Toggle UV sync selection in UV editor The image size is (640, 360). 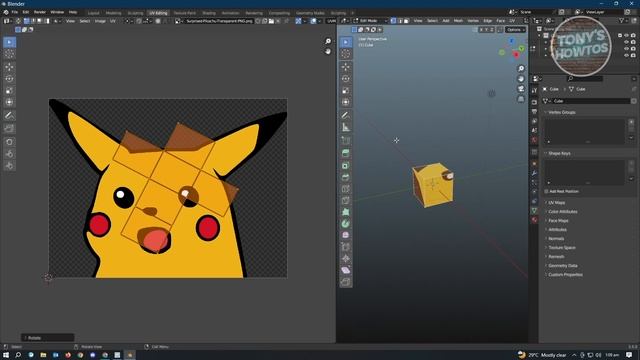point(18,21)
